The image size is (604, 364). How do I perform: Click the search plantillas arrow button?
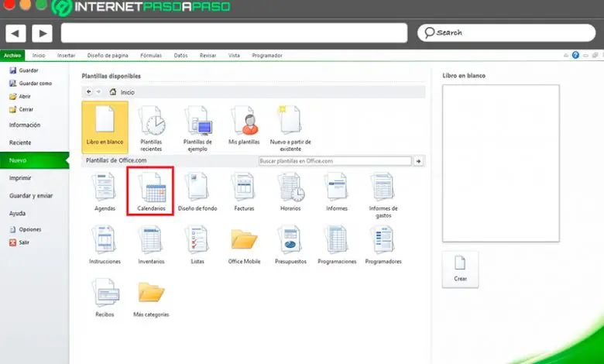[x=418, y=161]
